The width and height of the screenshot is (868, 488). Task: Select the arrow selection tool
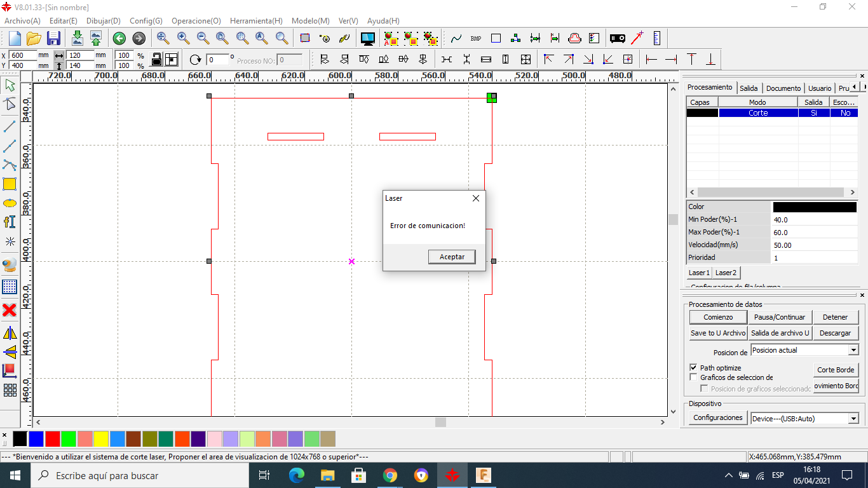10,85
